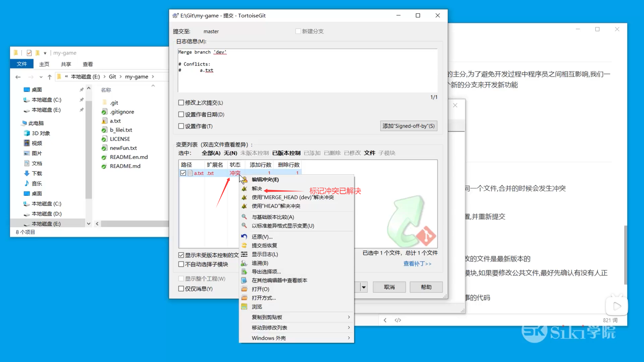
Task: Click the Edit conflicts icon
Action: point(244,180)
